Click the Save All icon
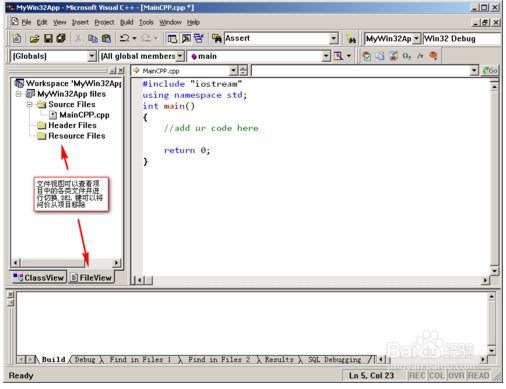The height and width of the screenshot is (389, 506). pyautogui.click(x=61, y=39)
